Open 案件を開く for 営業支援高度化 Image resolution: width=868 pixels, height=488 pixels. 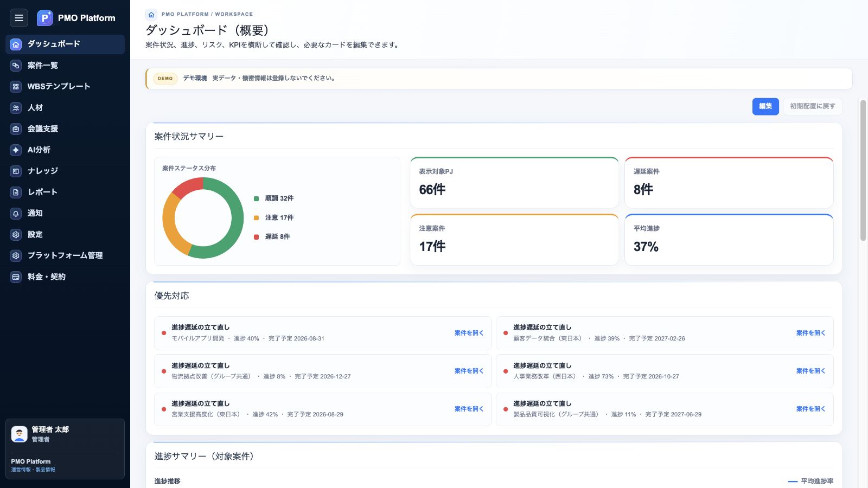469,409
